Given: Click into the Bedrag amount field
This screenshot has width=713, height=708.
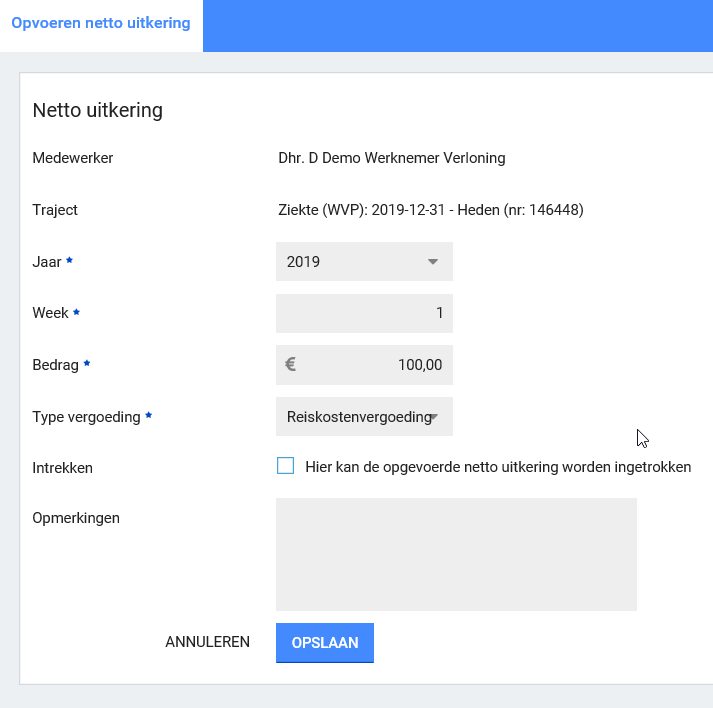Looking at the screenshot, I should 375,365.
